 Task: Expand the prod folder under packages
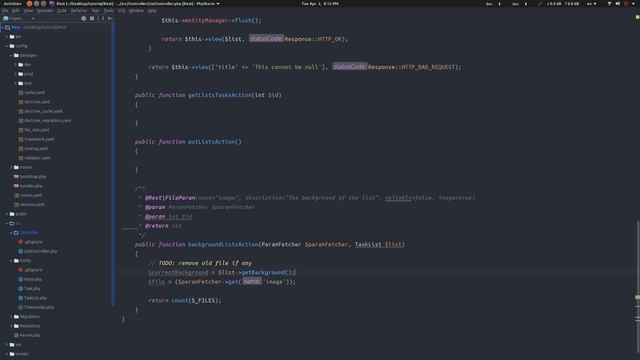tap(16, 74)
